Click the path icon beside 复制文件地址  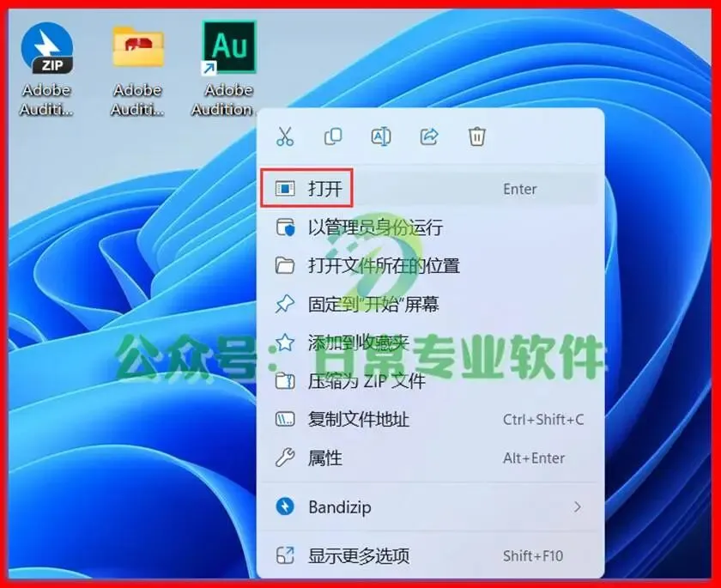[x=285, y=419]
